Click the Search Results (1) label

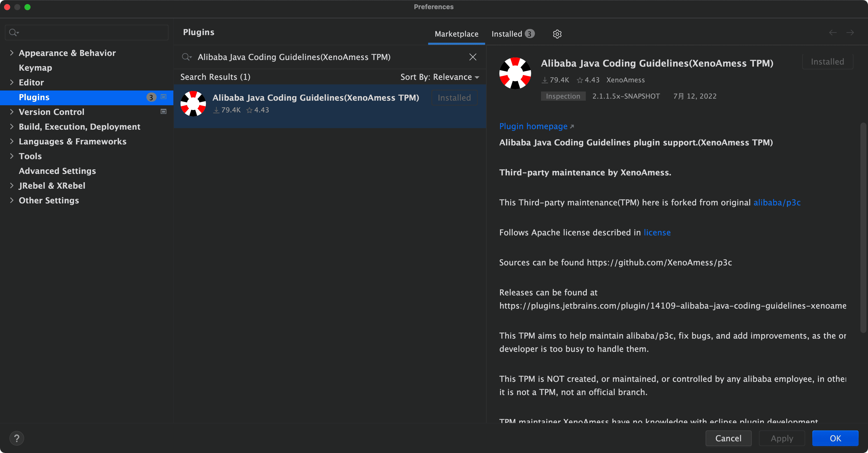click(215, 77)
